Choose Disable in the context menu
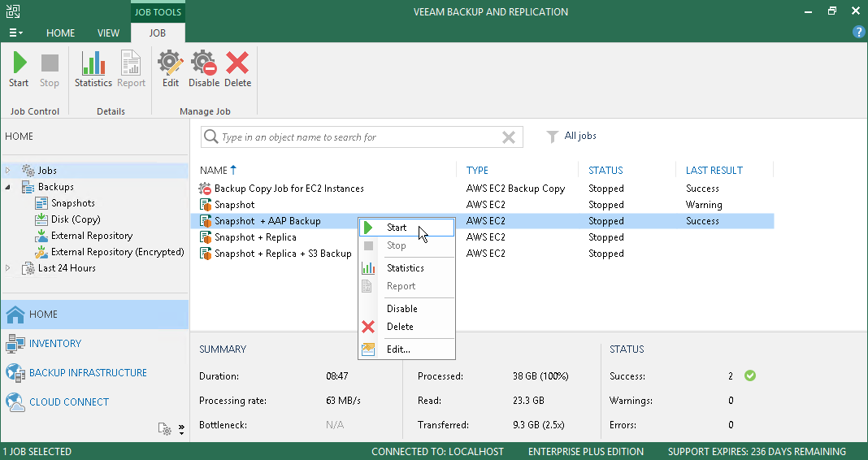The image size is (868, 460). pos(407,309)
